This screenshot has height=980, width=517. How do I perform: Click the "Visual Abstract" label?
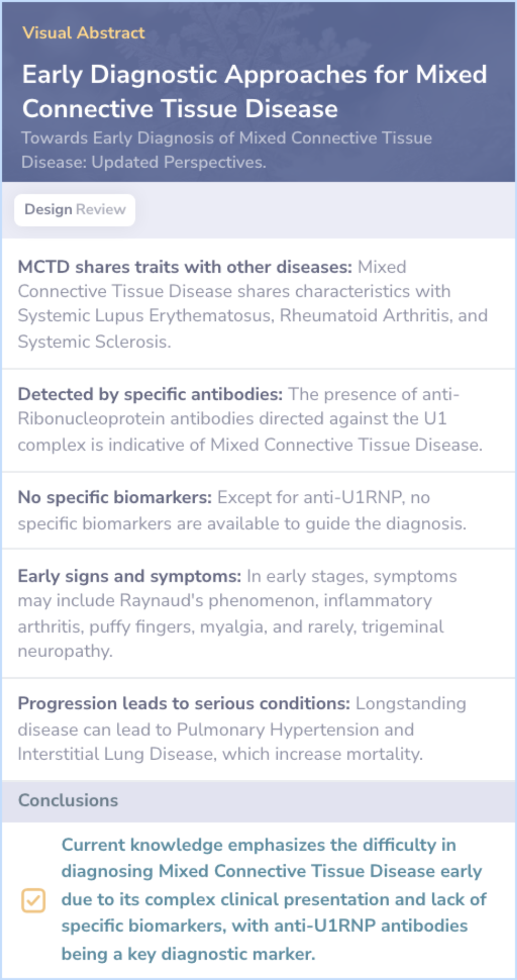coord(83,33)
